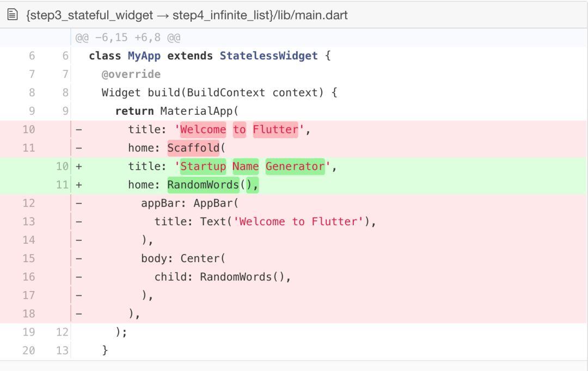The image size is (588, 371).
Task: Select the @override annotation line
Action: coord(131,74)
